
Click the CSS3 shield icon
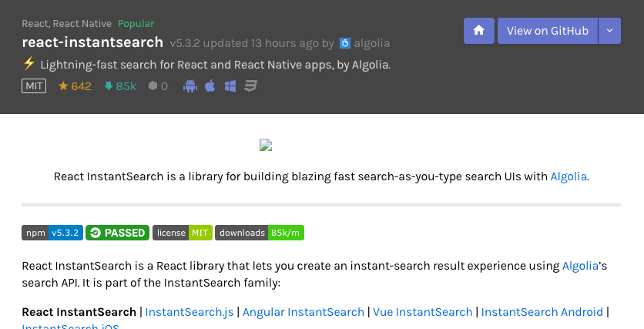(x=250, y=86)
